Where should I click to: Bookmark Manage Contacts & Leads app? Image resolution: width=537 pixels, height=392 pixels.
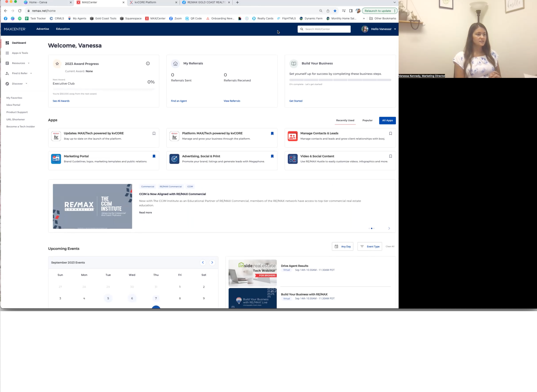[x=391, y=133]
